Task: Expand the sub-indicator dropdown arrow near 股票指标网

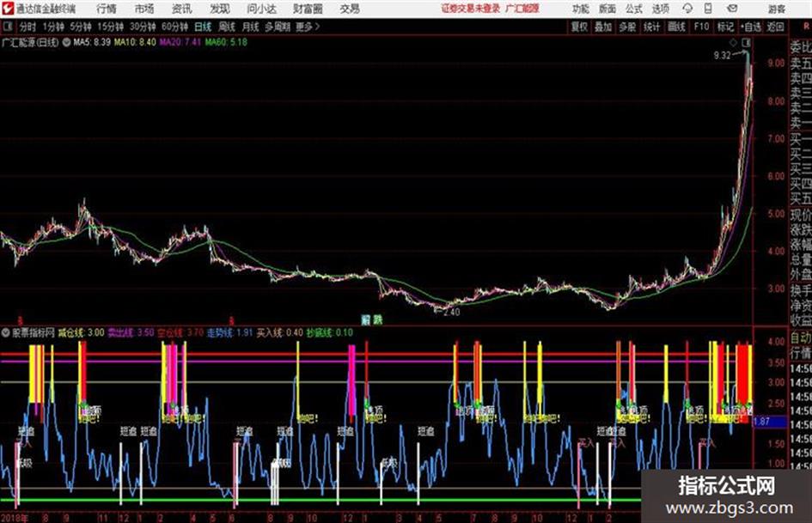Action: tap(5, 333)
